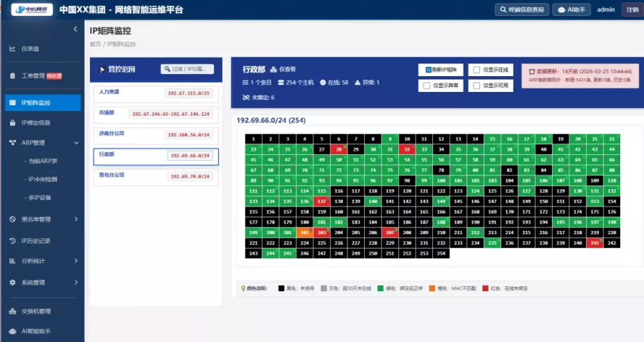The height and width of the screenshot is (342, 644).
Task: Click the 仪表盘 dashboard chart icon
Action: [13, 49]
